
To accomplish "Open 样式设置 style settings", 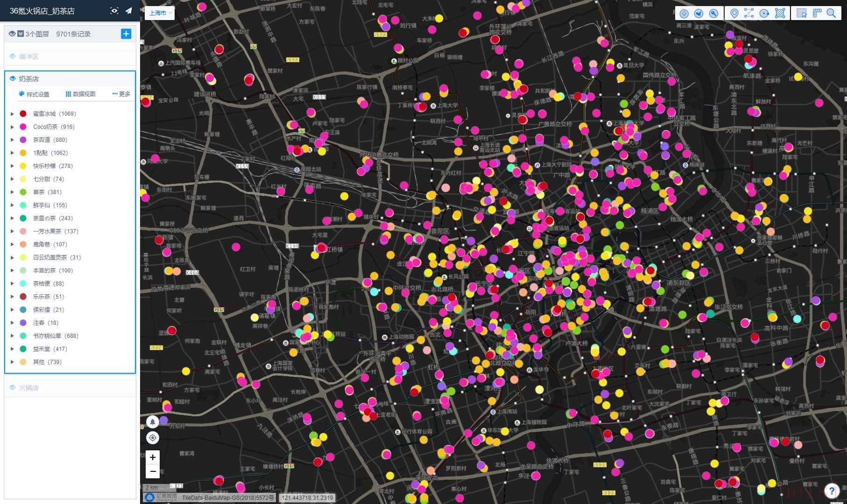I will pyautogui.click(x=34, y=94).
